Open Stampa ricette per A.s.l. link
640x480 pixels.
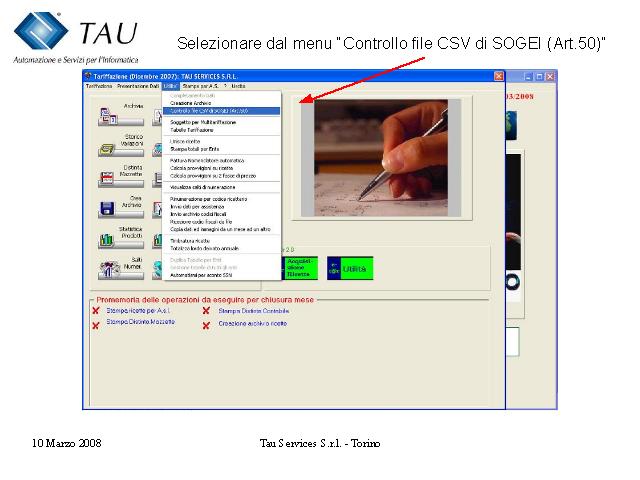138,311
